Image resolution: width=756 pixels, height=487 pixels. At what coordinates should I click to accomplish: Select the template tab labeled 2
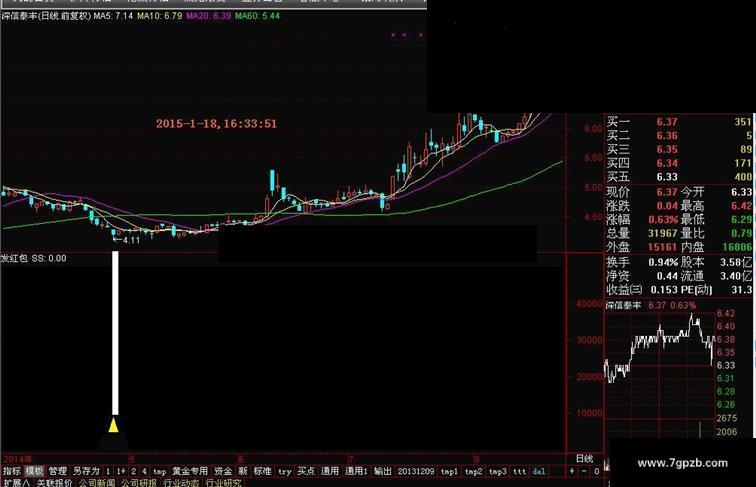pos(133,471)
